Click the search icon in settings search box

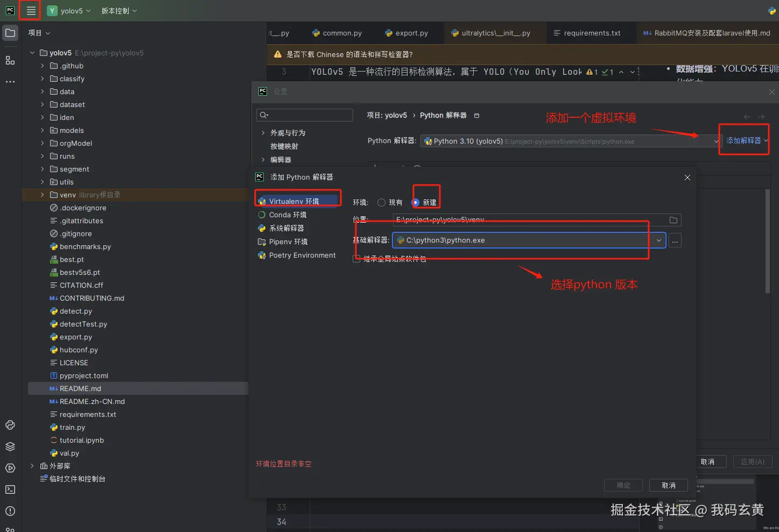[x=264, y=115]
